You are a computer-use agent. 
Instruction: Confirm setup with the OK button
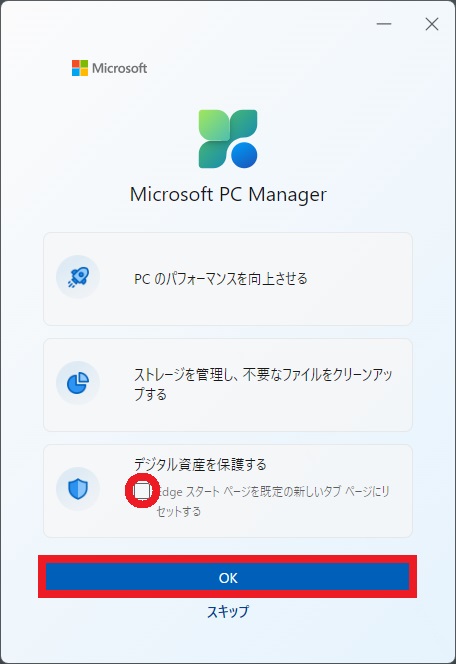point(228,577)
